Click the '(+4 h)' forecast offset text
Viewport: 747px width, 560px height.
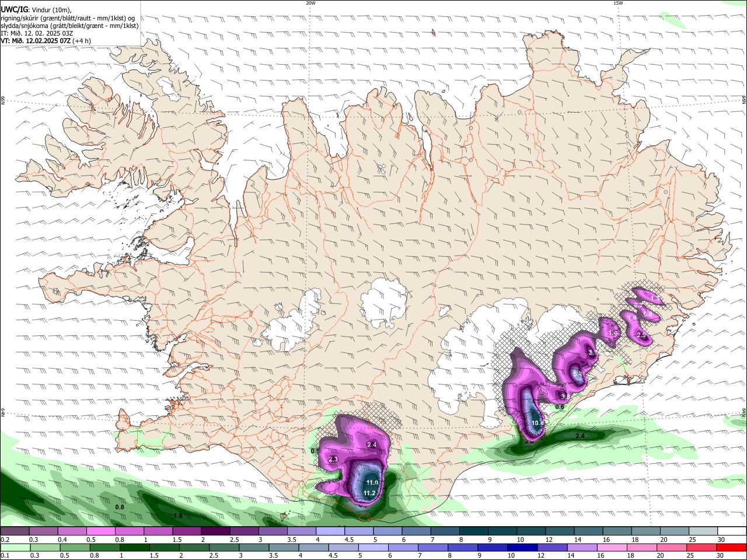(82, 41)
